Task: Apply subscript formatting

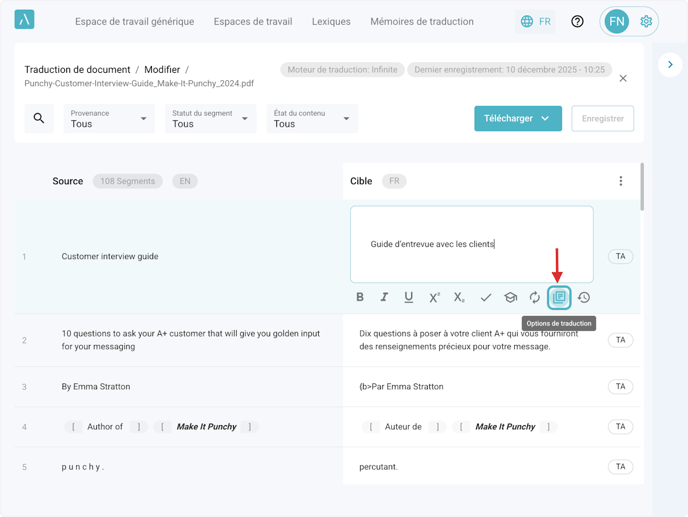Action: pyautogui.click(x=459, y=297)
